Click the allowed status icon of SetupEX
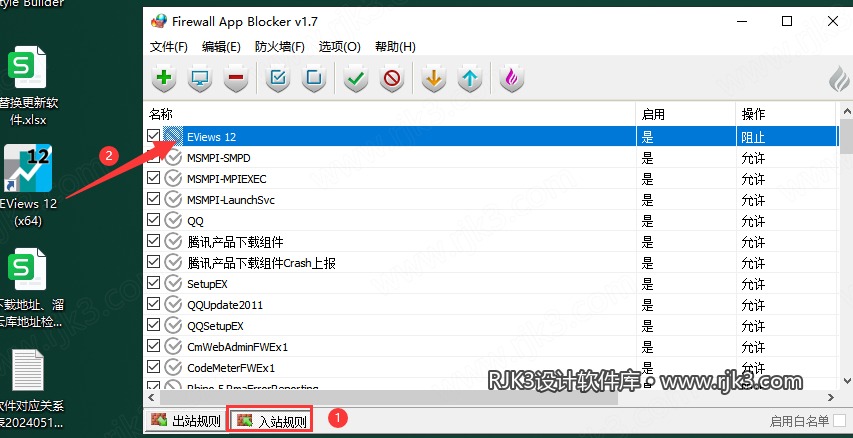This screenshot has width=853, height=438. coord(173,283)
